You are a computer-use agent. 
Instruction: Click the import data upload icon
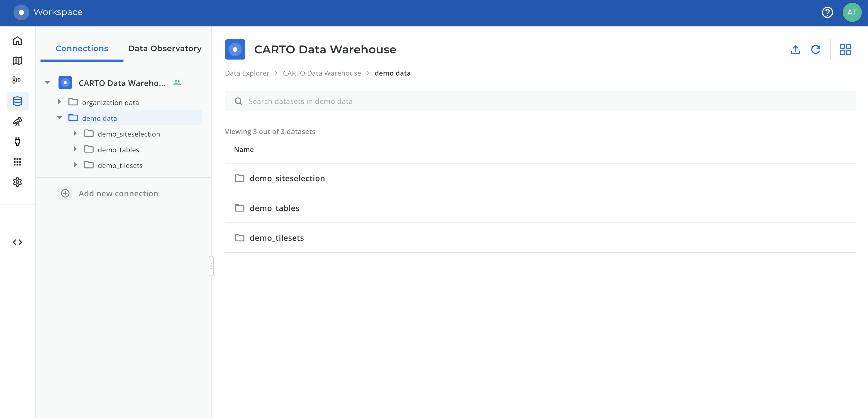795,49
